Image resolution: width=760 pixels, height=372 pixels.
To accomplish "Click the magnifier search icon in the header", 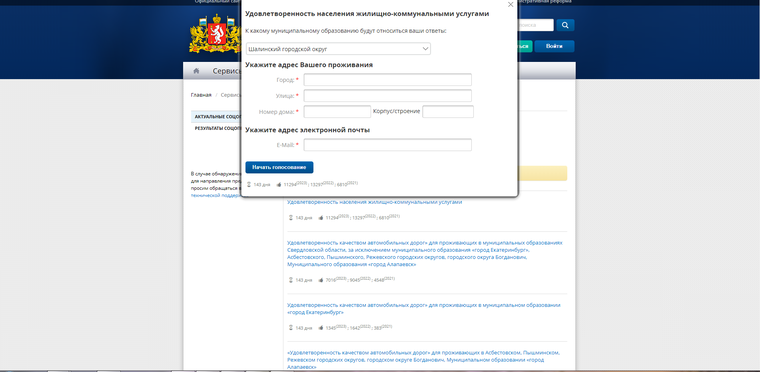I will 565,25.
